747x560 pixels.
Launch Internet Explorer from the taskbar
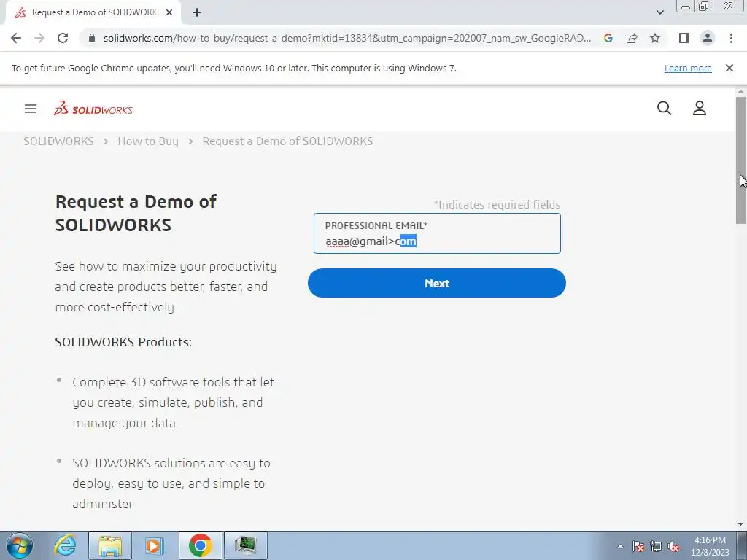click(65, 545)
